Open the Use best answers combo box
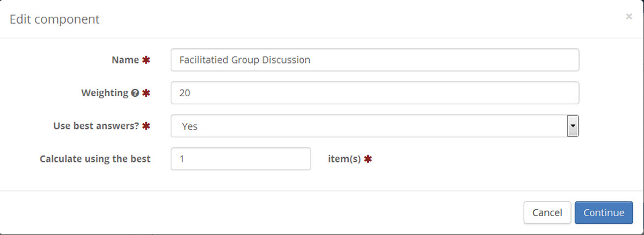 click(x=375, y=126)
